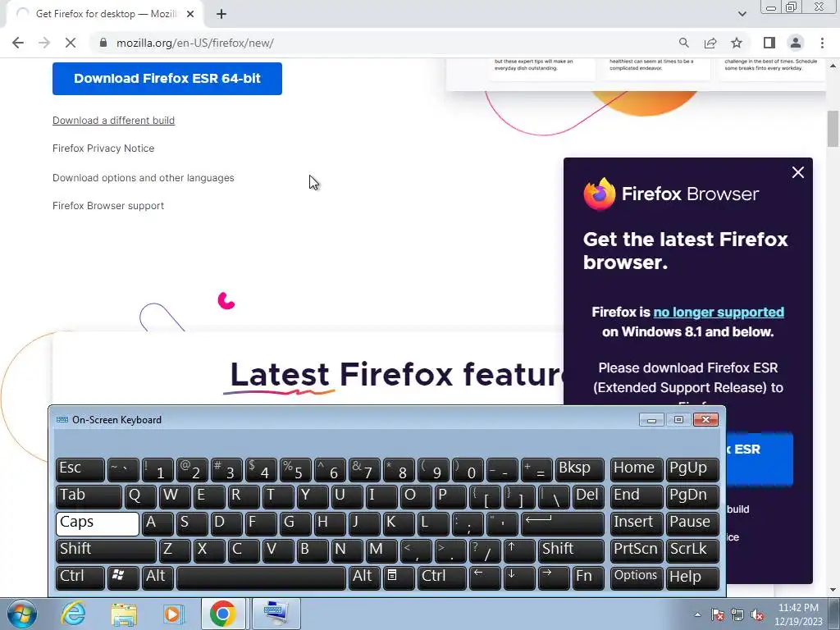Click left Shift key on On-Screen Keyboard
Viewport: 840px width, 630px height.
click(x=106, y=550)
